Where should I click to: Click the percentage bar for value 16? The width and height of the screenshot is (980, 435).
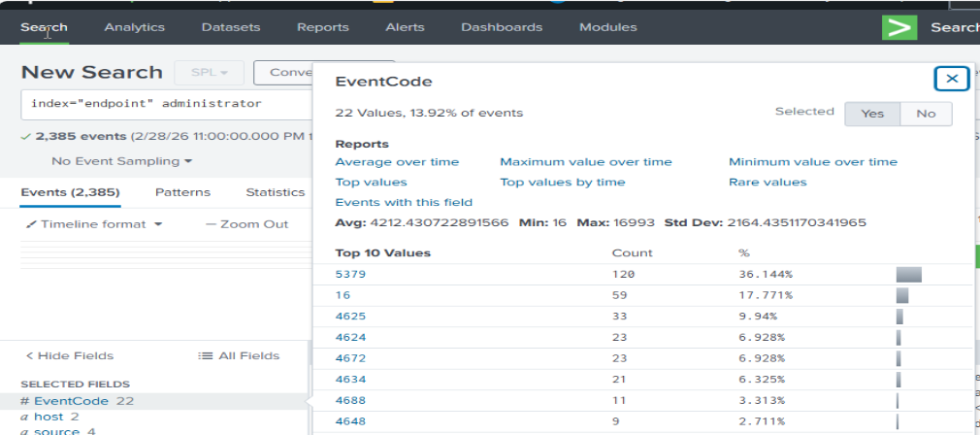901,295
